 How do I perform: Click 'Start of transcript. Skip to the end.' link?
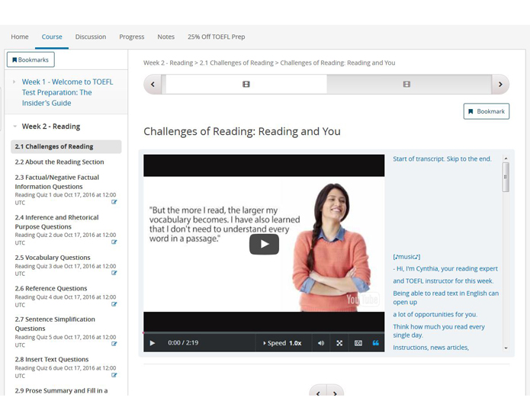coord(442,159)
